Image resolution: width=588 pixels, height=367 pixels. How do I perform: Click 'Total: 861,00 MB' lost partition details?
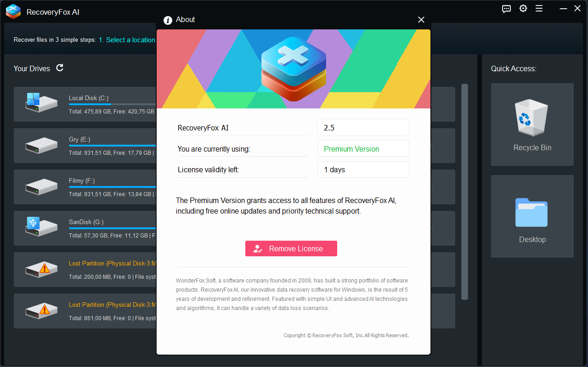113,318
